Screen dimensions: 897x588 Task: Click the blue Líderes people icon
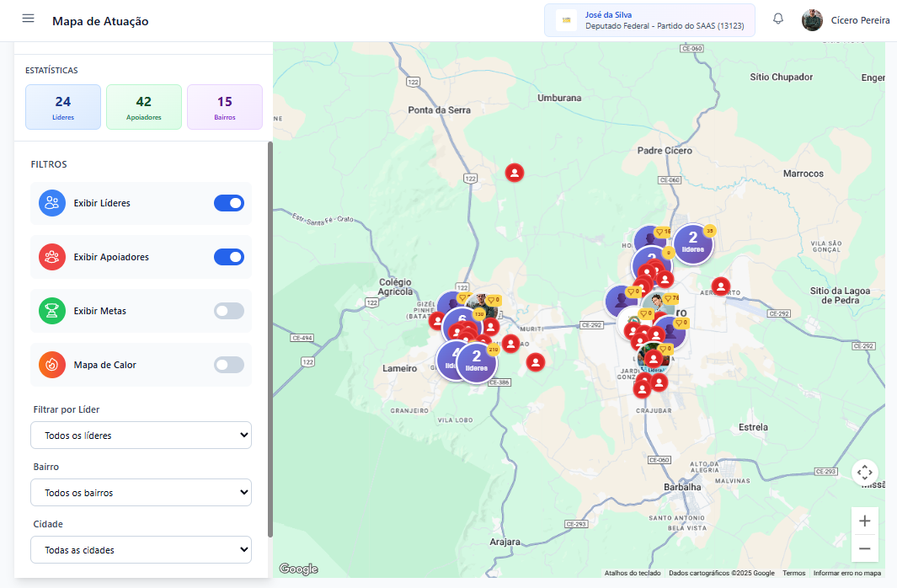point(52,203)
